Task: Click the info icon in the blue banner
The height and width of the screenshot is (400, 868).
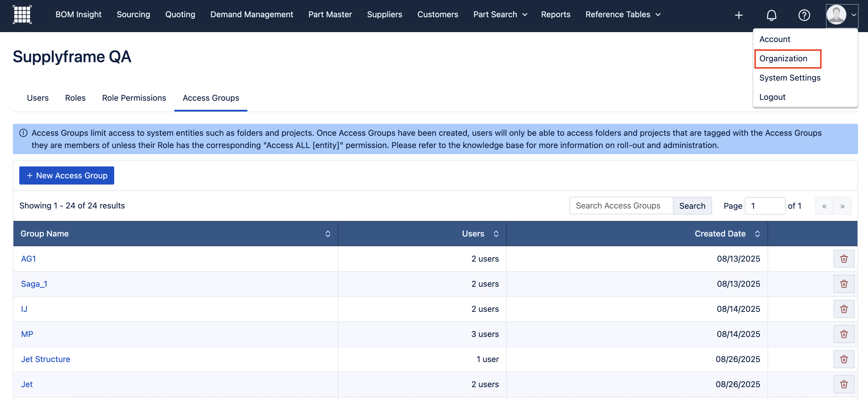Action: [x=23, y=133]
